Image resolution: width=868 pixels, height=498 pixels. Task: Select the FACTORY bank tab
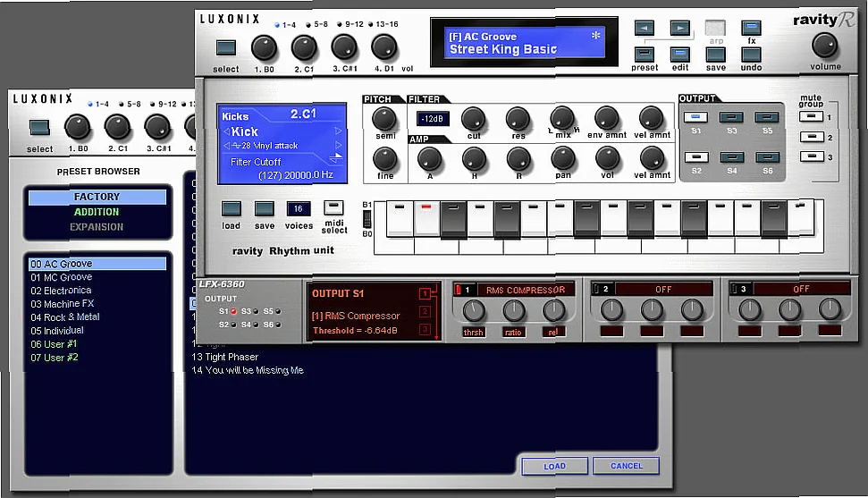coord(97,197)
